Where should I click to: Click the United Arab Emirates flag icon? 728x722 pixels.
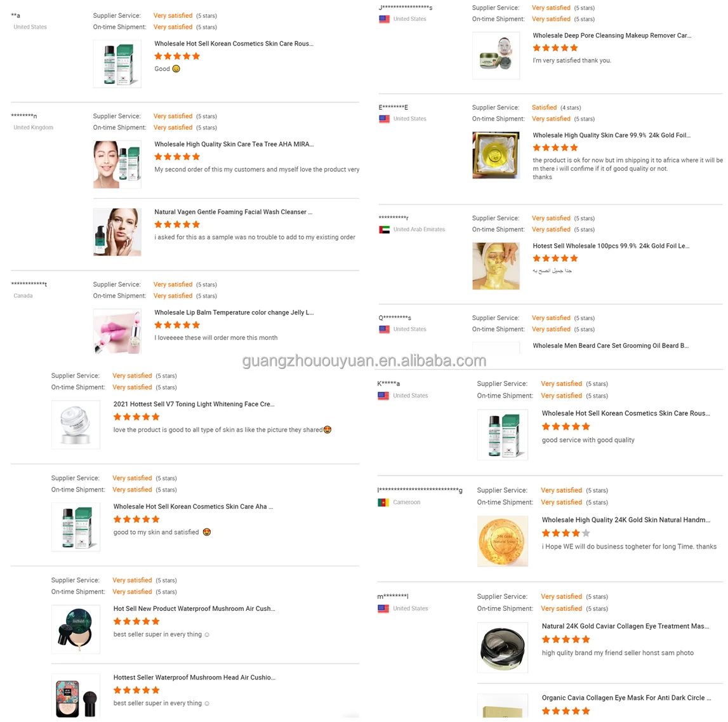[384, 229]
